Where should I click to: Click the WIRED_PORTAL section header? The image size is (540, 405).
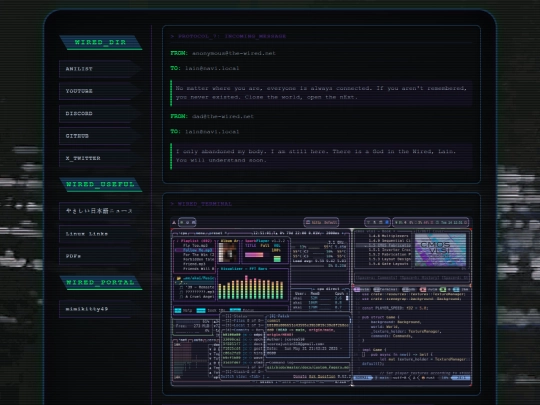click(100, 282)
